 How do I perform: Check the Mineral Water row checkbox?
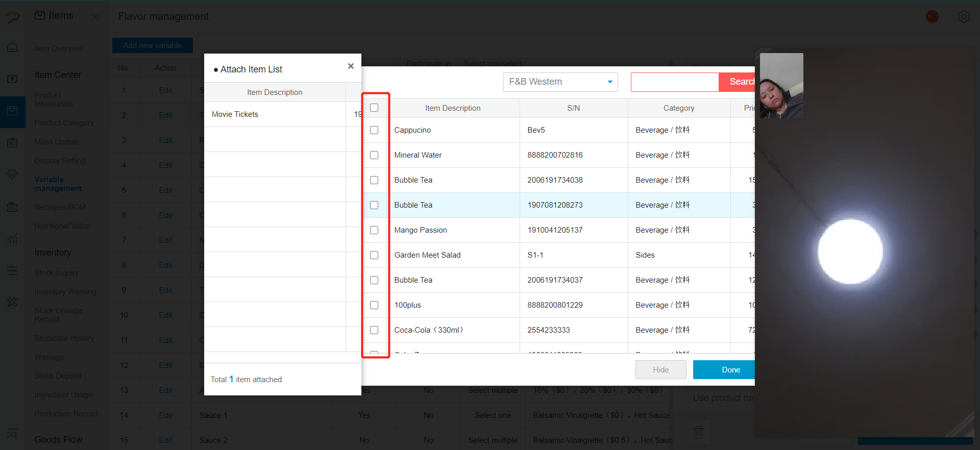(374, 155)
